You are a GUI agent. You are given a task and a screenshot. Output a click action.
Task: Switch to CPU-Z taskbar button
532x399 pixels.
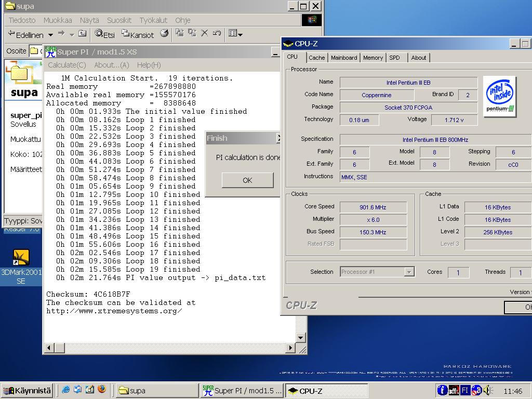point(326,391)
